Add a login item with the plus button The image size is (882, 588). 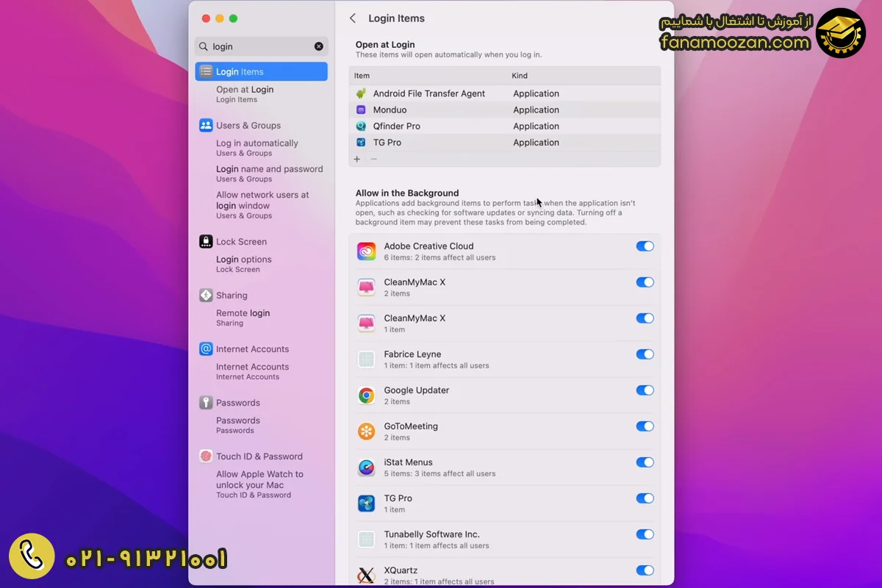pyautogui.click(x=357, y=159)
